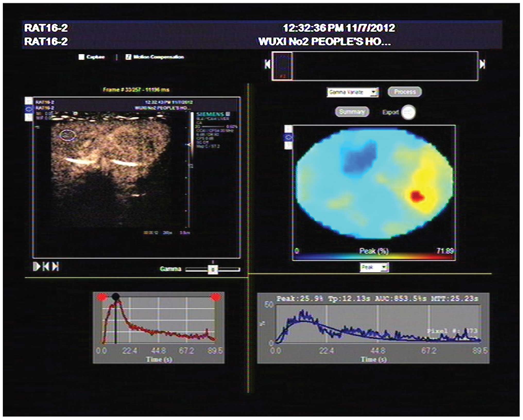Adjust the Gamma slider handle
The width and height of the screenshot is (523, 420).
click(213, 269)
